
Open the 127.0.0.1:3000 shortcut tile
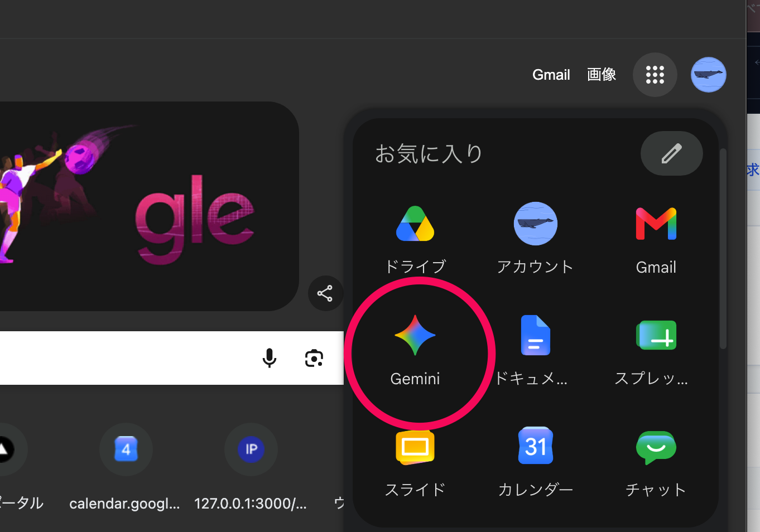pyautogui.click(x=251, y=468)
